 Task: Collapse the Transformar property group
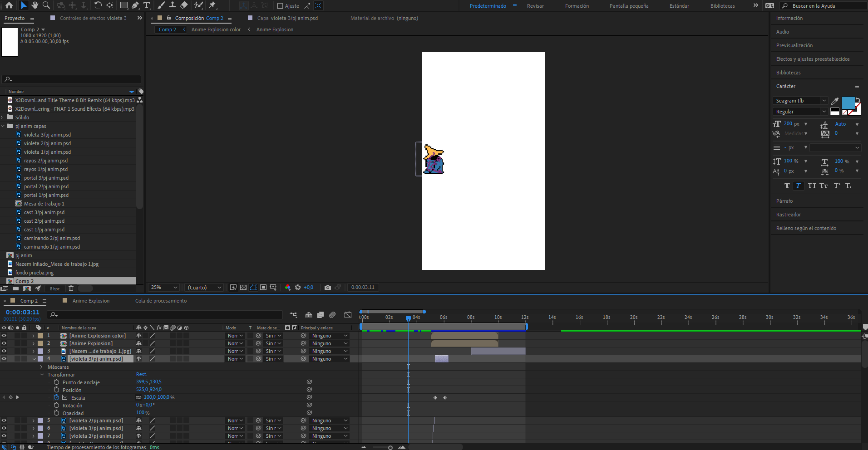(42, 375)
